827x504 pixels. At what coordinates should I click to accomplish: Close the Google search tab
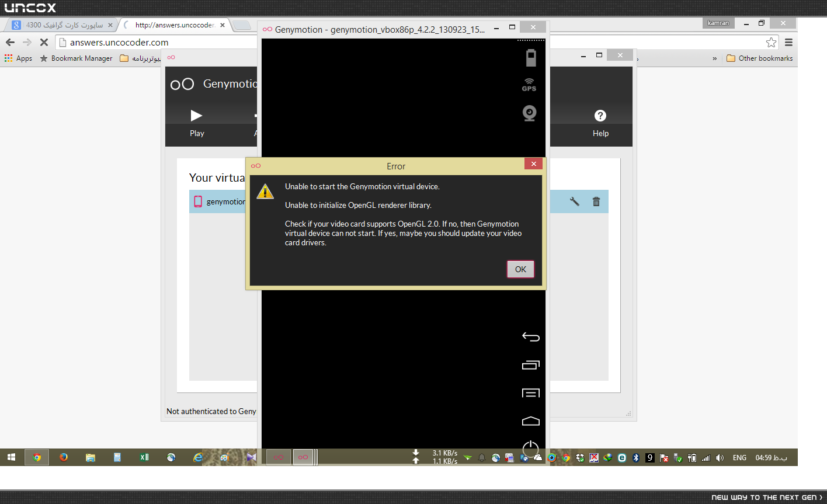coord(110,25)
